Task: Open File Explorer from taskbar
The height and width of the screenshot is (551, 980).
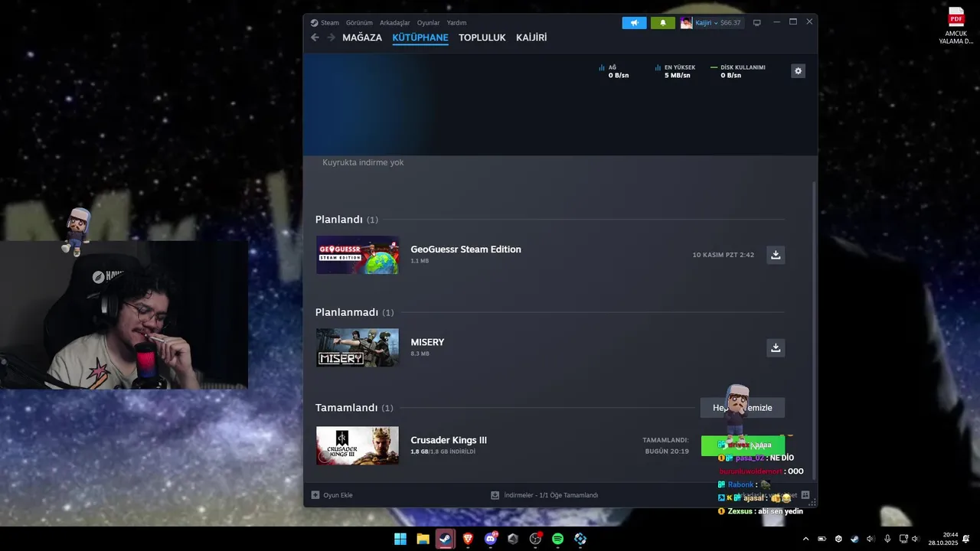Action: click(x=423, y=539)
